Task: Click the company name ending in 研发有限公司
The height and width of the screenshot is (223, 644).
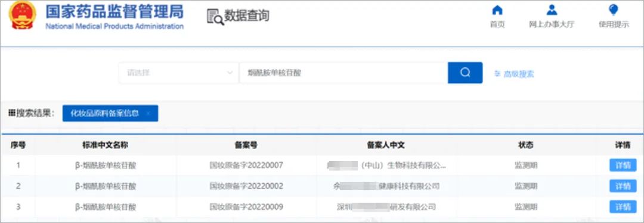Action: click(386, 206)
